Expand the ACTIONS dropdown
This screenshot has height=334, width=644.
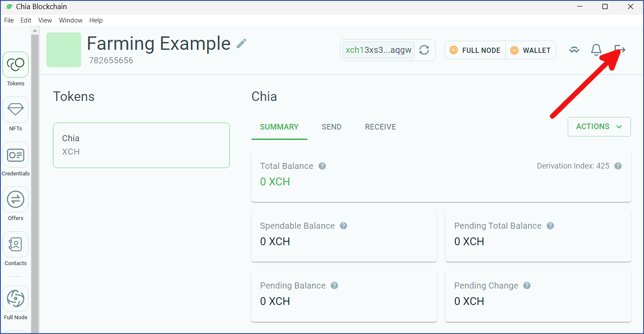[599, 126]
